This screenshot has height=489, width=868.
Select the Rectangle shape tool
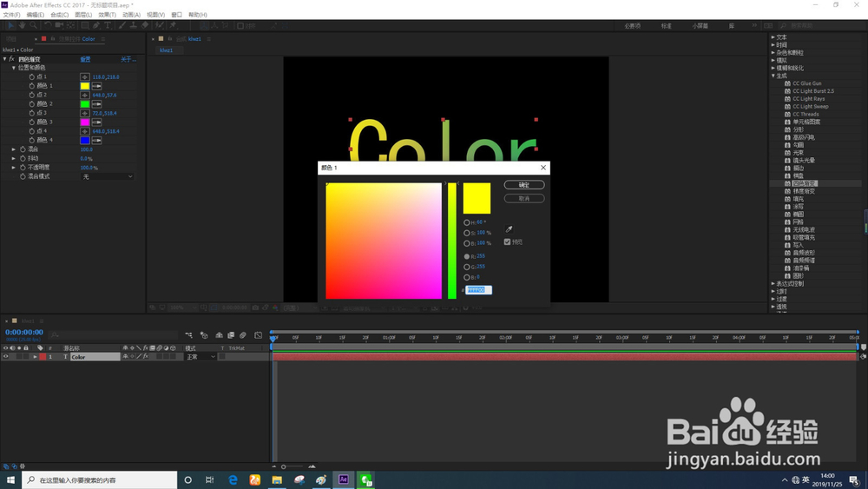(85, 25)
